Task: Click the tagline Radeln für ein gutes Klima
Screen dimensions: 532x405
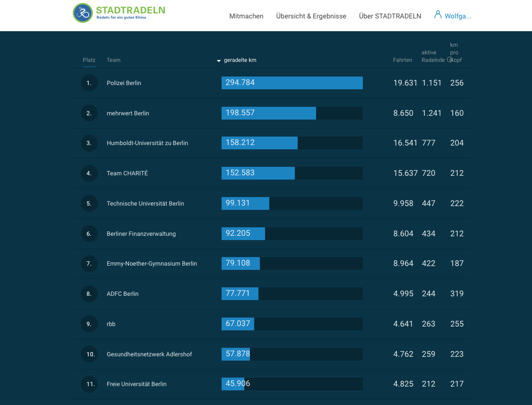Action: [121, 17]
